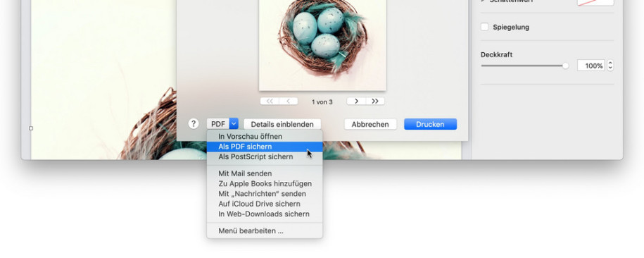644x258 pixels.
Task: Choose In Web-Downloads sichern
Action: click(x=265, y=214)
